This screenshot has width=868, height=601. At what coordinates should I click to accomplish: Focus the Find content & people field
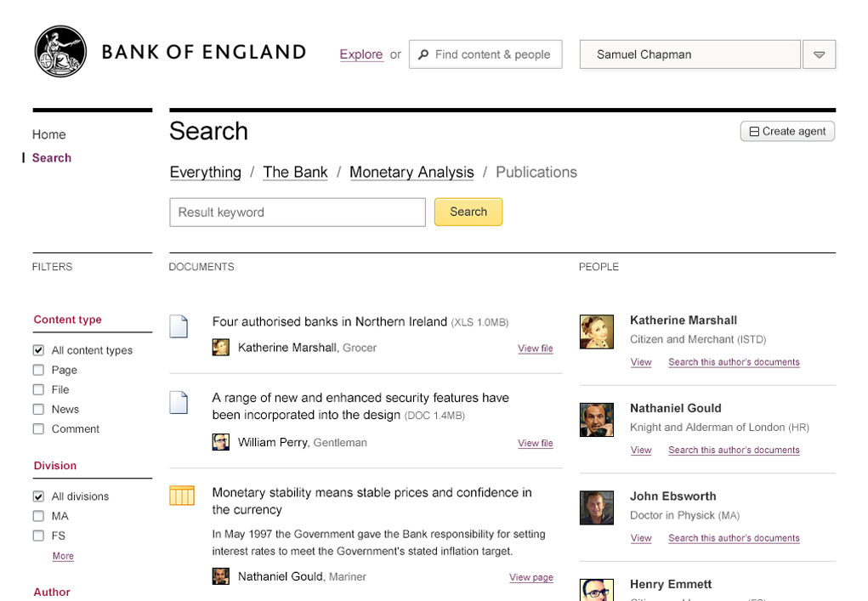[x=485, y=54]
